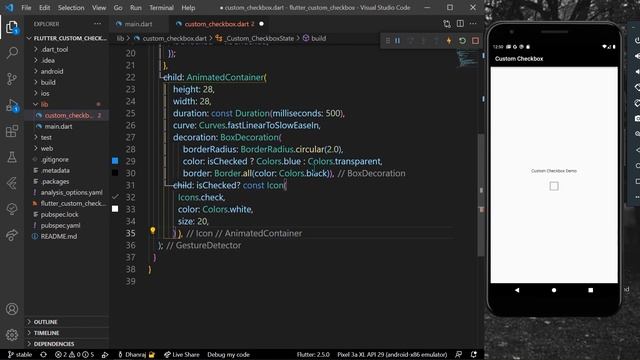The image size is (640, 360).
Task: Open the Edit menu
Action: point(44,7)
